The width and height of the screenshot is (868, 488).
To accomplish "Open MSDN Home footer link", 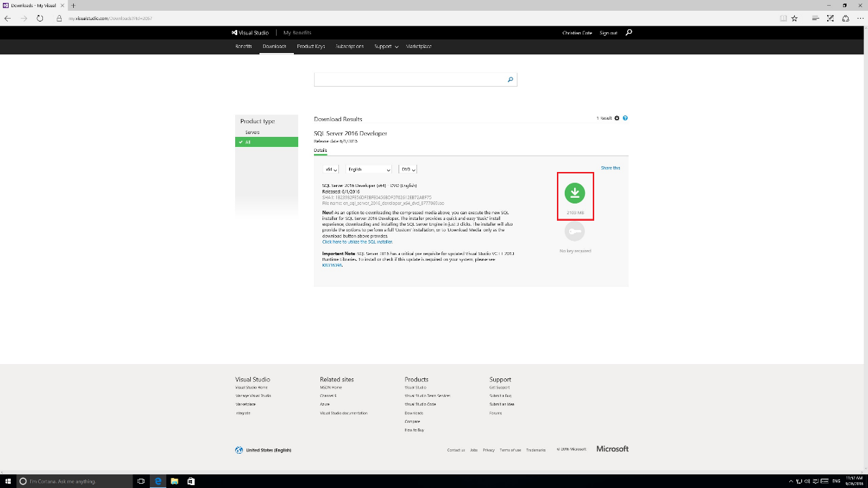I will tap(331, 388).
